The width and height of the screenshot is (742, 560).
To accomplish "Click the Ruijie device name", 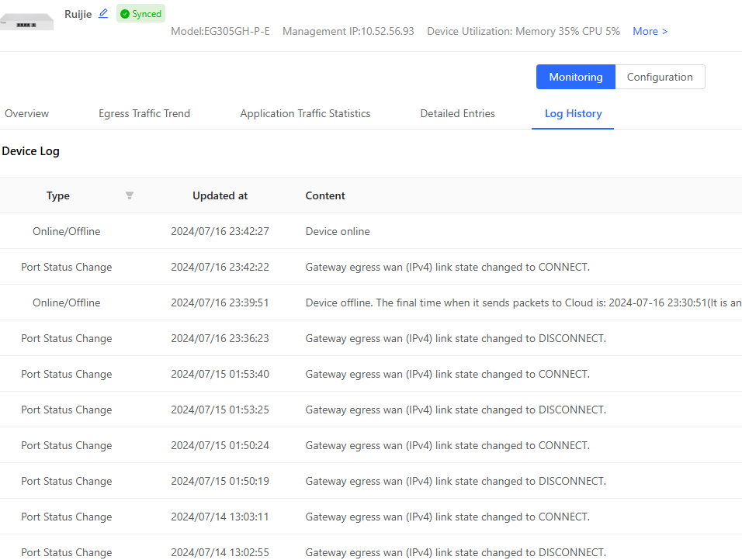I will click(x=78, y=14).
